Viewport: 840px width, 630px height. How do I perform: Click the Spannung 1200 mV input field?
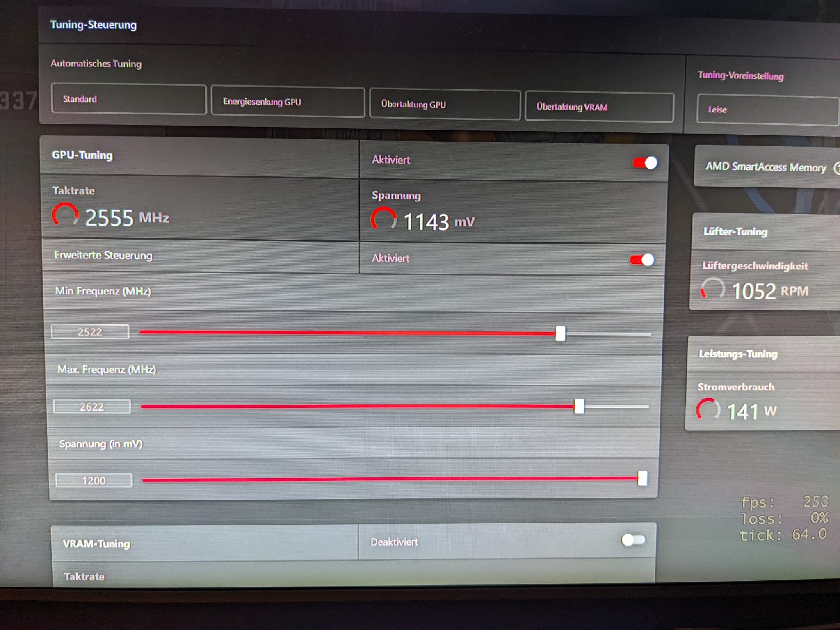pyautogui.click(x=94, y=480)
